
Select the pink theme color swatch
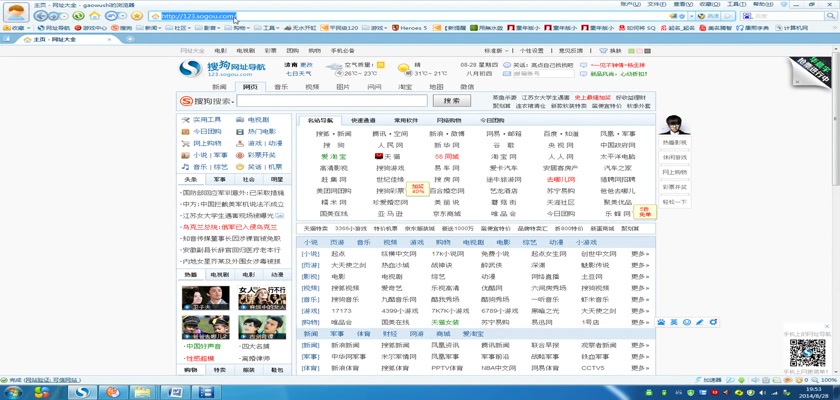639,51
